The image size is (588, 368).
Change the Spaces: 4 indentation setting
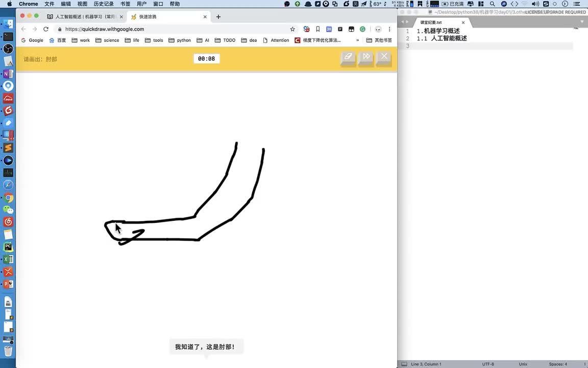pyautogui.click(x=557, y=364)
